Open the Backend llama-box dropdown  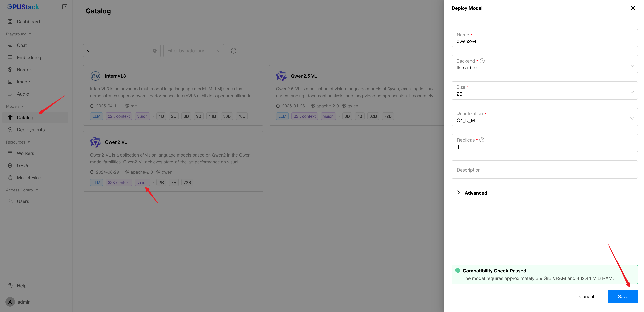coord(544,64)
